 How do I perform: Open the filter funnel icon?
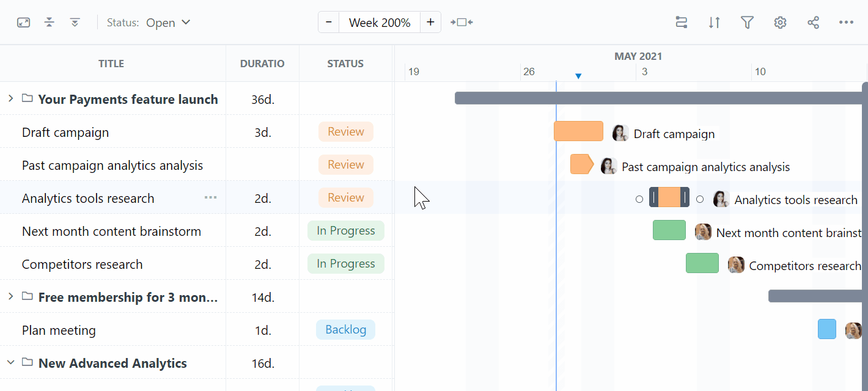pyautogui.click(x=747, y=23)
